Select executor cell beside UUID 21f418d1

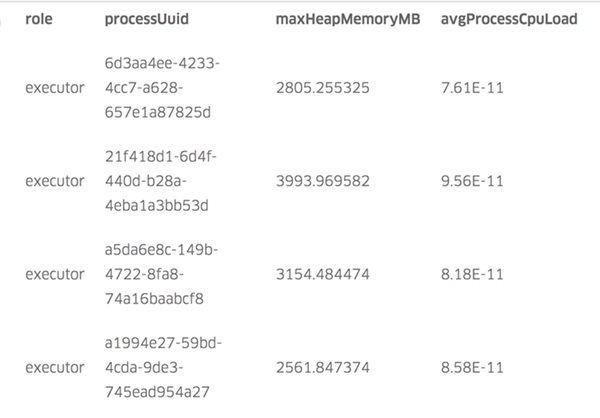(54, 181)
